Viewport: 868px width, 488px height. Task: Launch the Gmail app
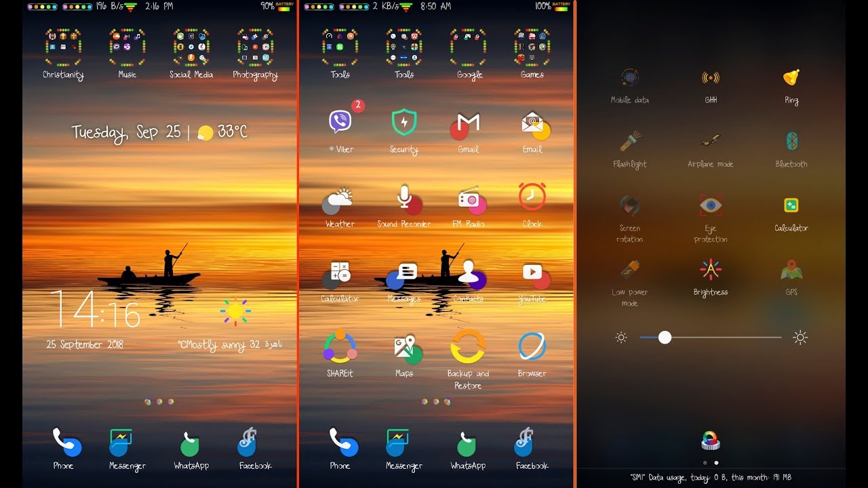tap(467, 125)
